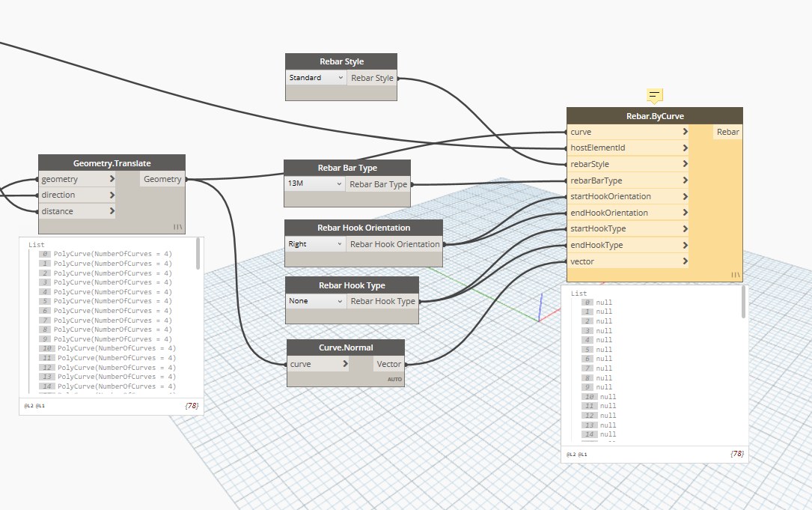
Task: Open the Rebar Bar Type dropdown showing 13M
Action: 314,183
